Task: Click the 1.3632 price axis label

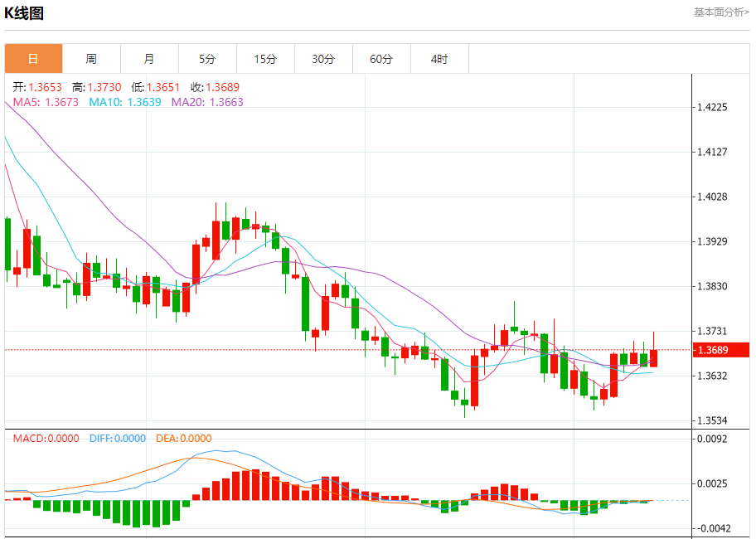Action: click(x=712, y=376)
